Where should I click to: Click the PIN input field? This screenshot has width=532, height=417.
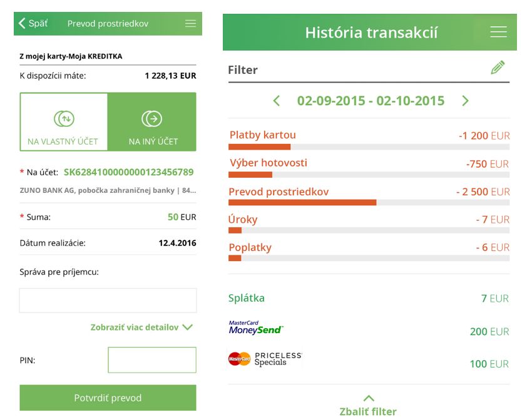(x=152, y=360)
